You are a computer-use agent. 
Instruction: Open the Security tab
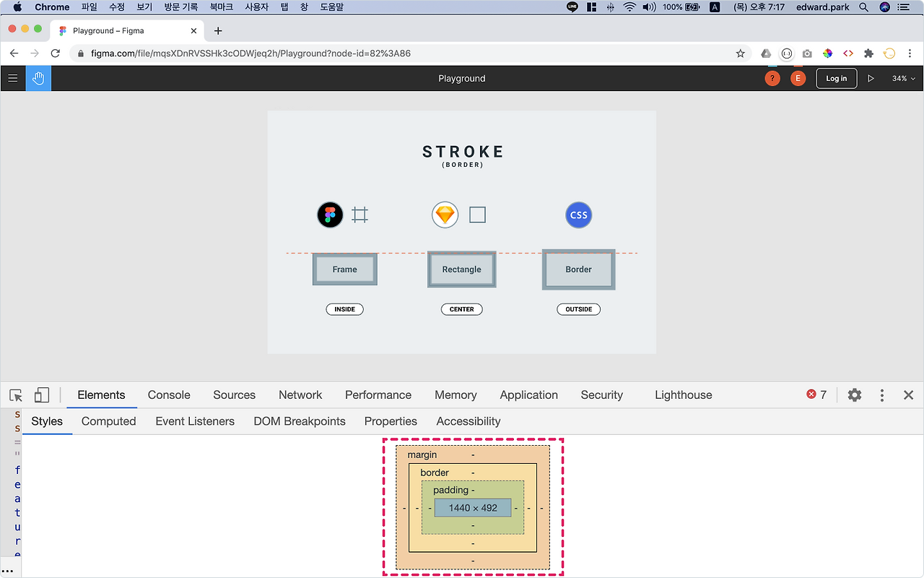click(602, 394)
